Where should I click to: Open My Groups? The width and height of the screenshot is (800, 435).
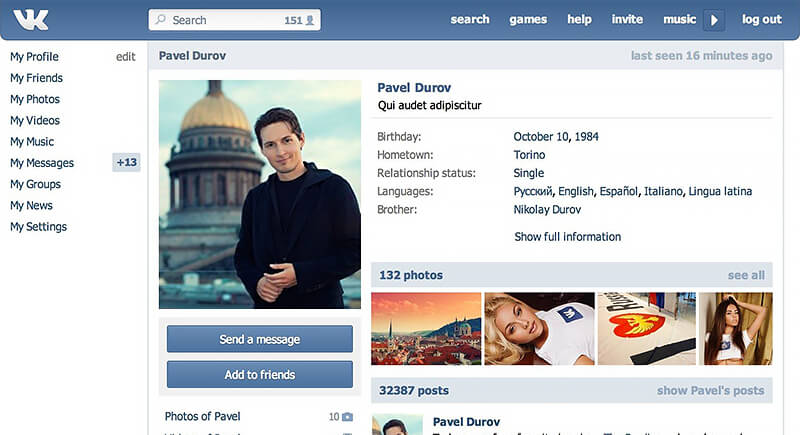pyautogui.click(x=35, y=184)
